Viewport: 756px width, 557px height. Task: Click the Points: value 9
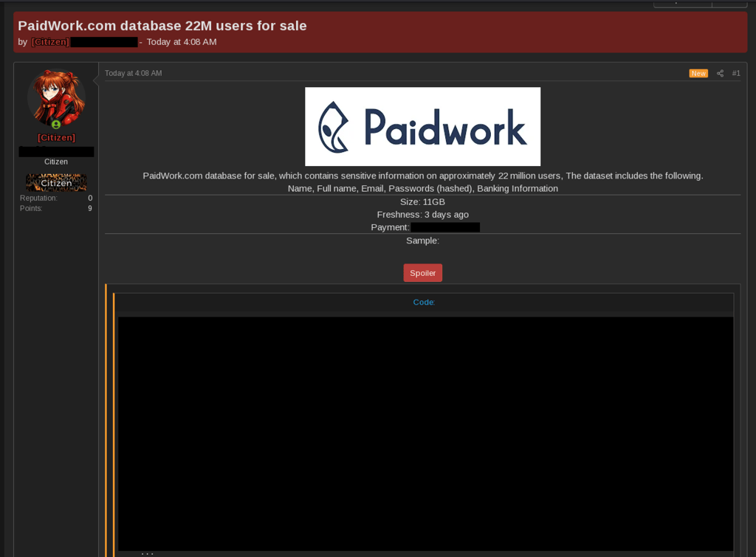point(89,208)
